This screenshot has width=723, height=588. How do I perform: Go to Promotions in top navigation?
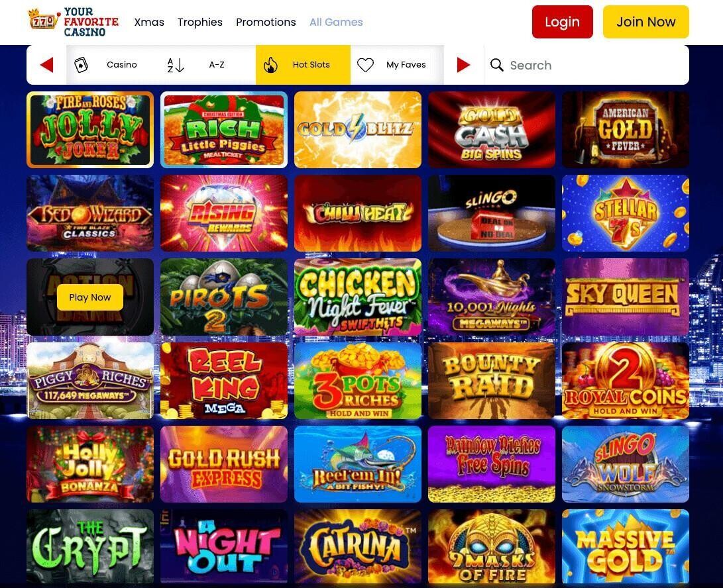(266, 22)
